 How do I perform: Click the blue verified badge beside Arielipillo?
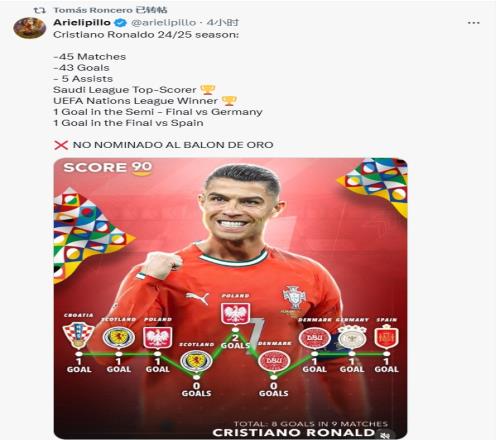pyautogui.click(x=121, y=23)
